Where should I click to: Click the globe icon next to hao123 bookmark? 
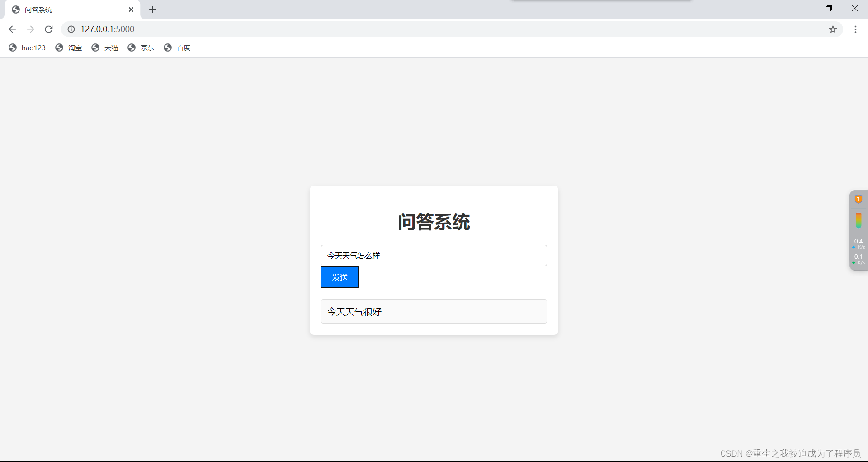coord(12,48)
